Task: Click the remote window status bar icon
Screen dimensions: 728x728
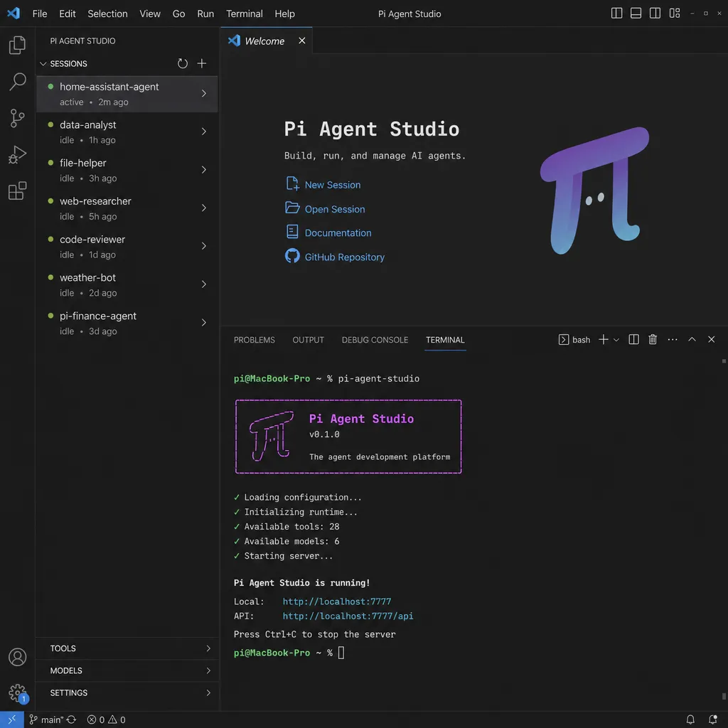Action: pyautogui.click(x=11, y=719)
